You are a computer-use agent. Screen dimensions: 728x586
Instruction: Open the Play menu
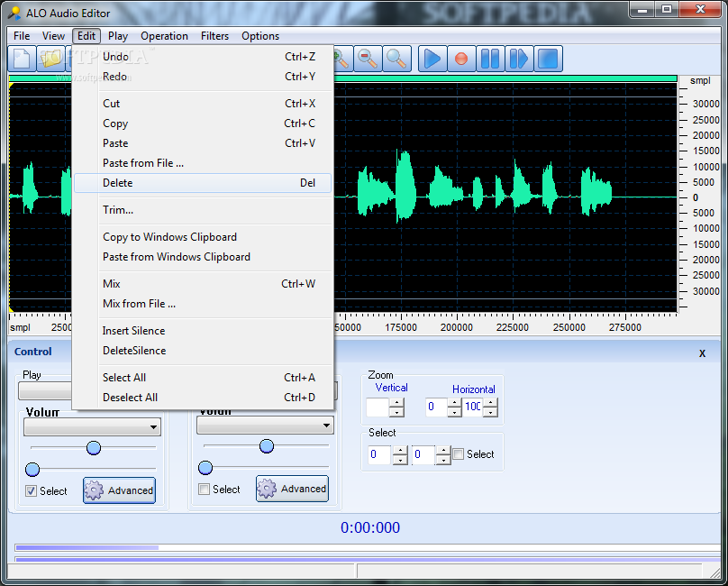click(118, 36)
